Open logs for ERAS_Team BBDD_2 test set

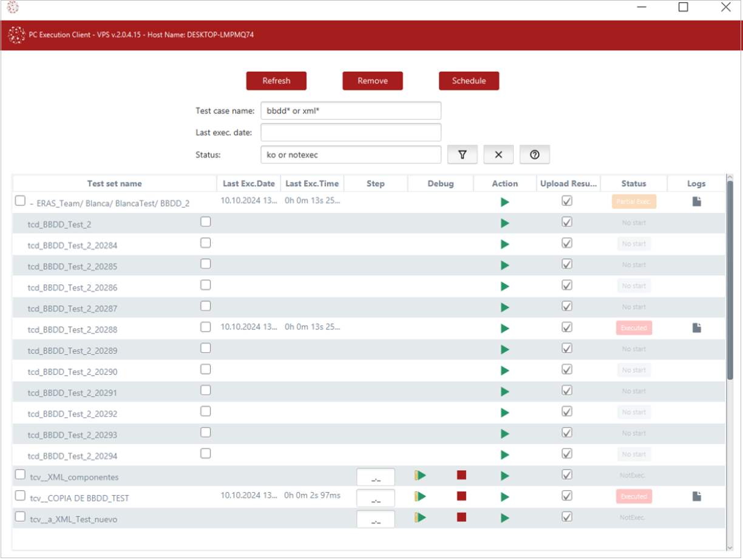[697, 202]
